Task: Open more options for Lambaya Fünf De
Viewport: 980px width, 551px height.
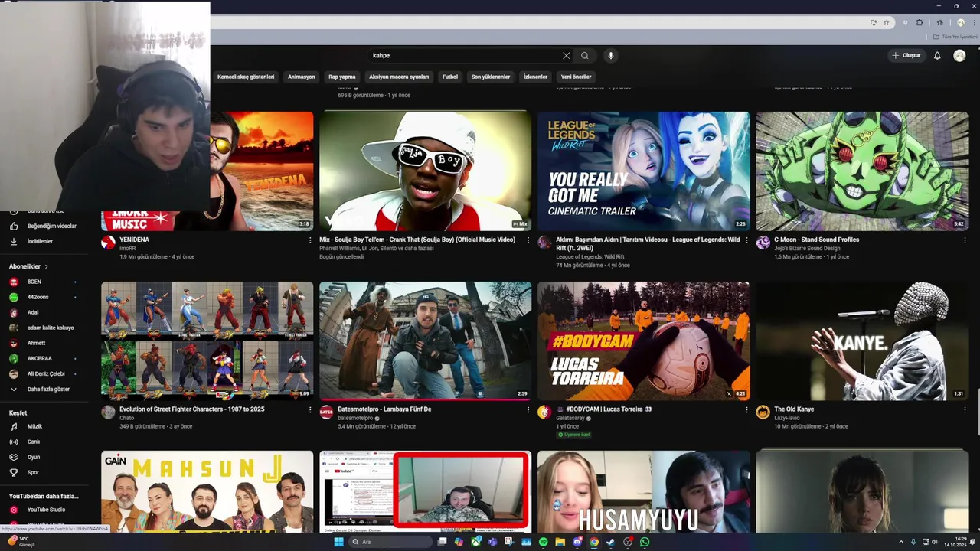Action: (528, 410)
